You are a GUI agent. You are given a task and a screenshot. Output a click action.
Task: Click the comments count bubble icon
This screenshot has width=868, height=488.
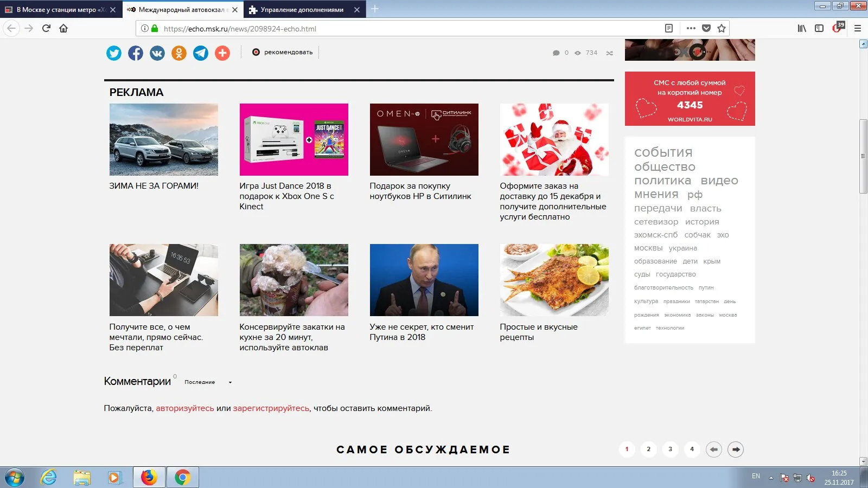tap(556, 53)
